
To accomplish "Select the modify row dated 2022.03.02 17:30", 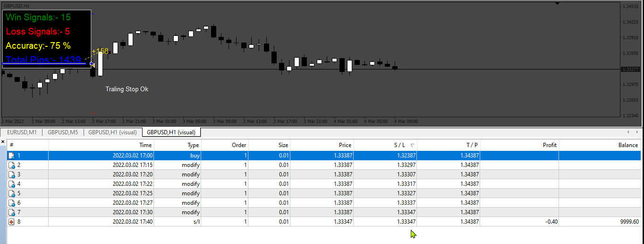I will [324, 212].
